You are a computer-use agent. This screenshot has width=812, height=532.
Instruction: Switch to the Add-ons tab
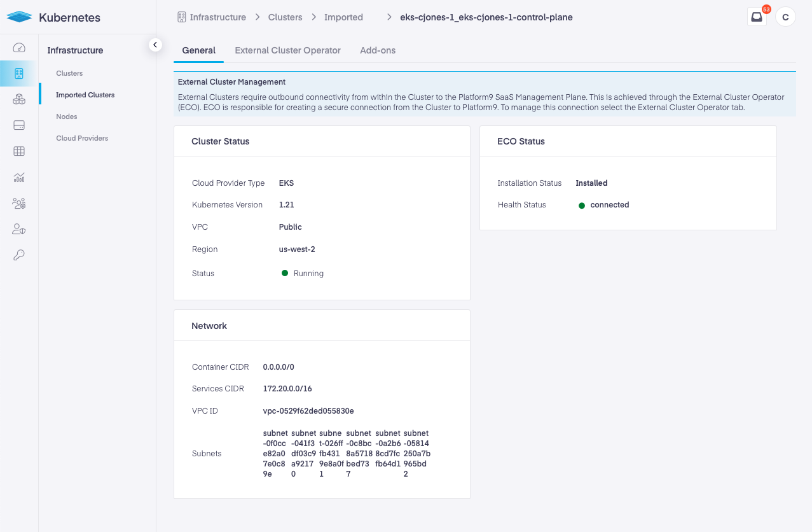click(378, 50)
